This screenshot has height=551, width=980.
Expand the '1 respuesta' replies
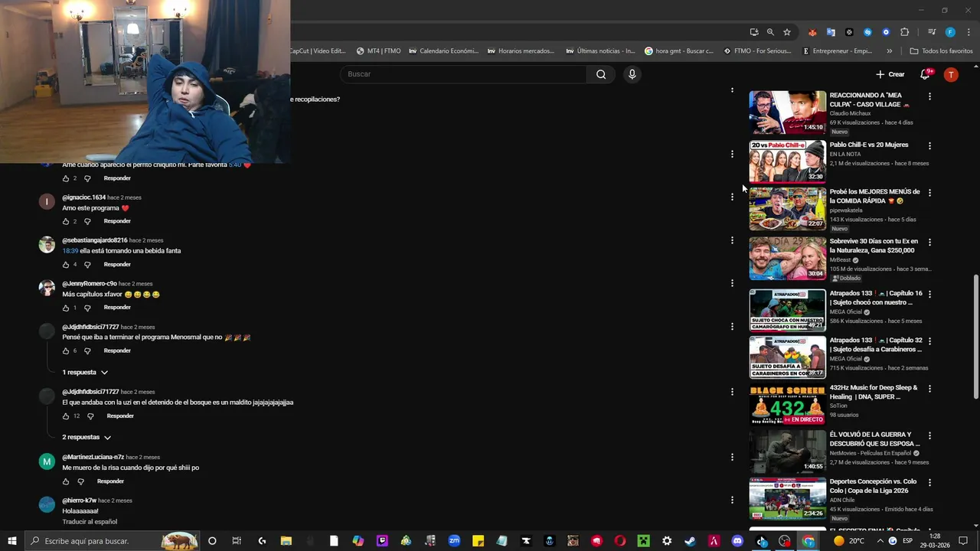tap(85, 373)
